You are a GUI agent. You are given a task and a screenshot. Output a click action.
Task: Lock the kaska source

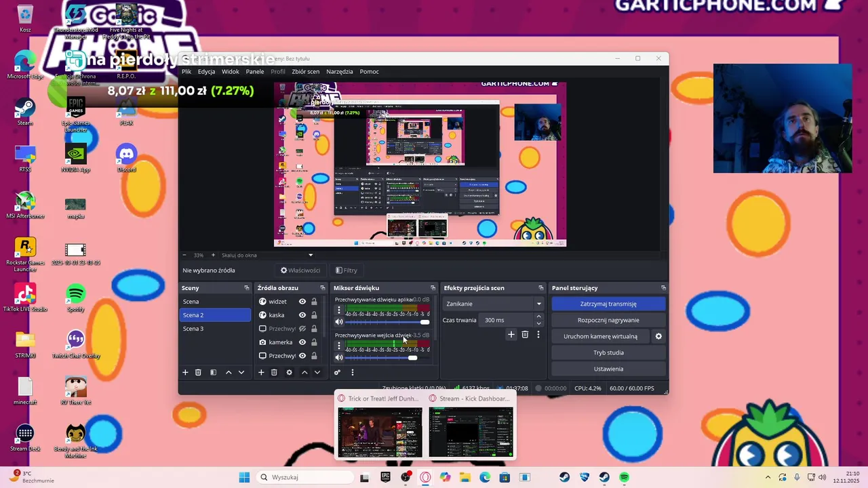pos(314,315)
